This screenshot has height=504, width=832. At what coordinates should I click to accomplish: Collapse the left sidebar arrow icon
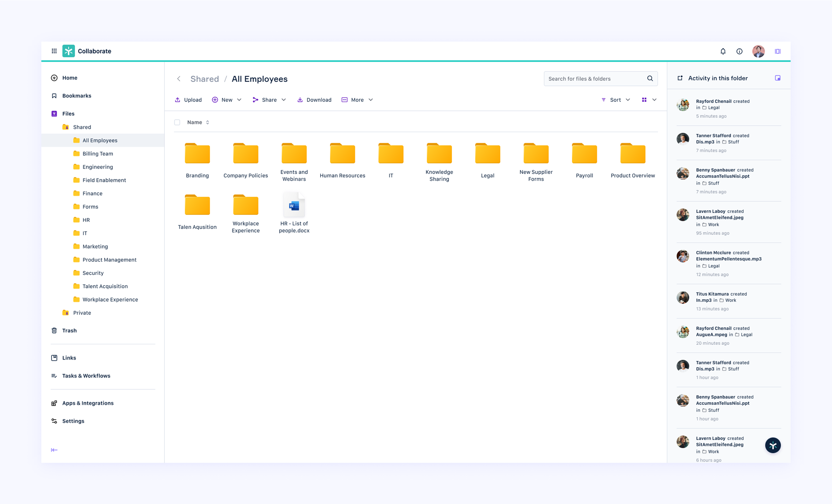[54, 450]
